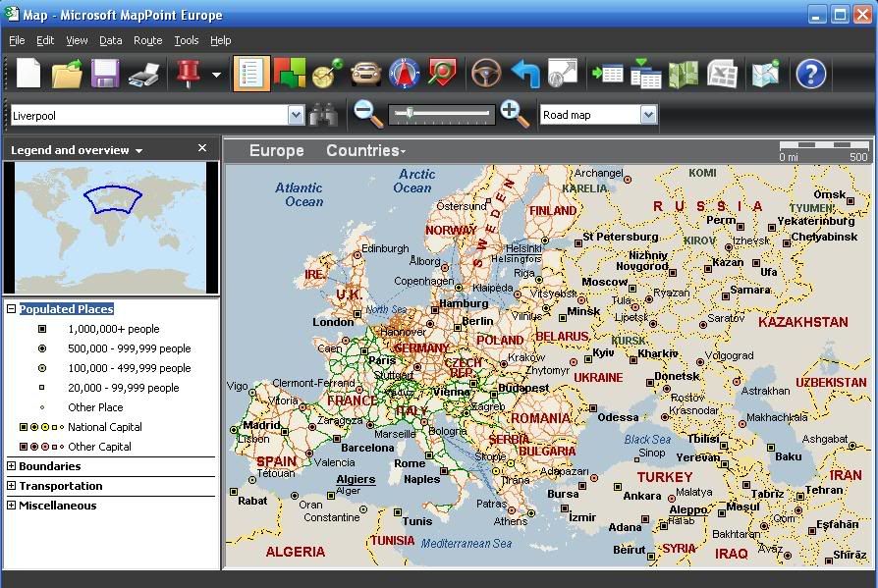Expand the Miscellaneous legend section
The image size is (878, 588).
coord(11,506)
